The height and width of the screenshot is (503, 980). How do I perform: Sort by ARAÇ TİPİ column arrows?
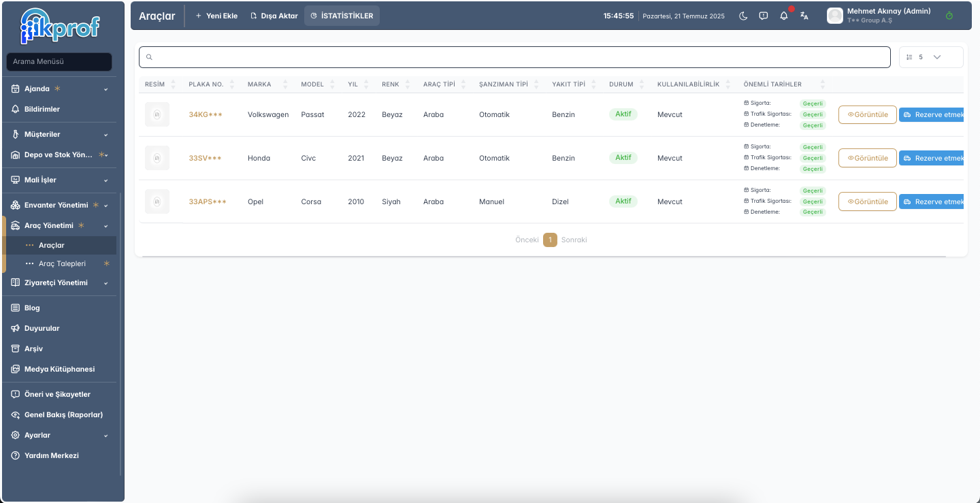click(x=463, y=84)
